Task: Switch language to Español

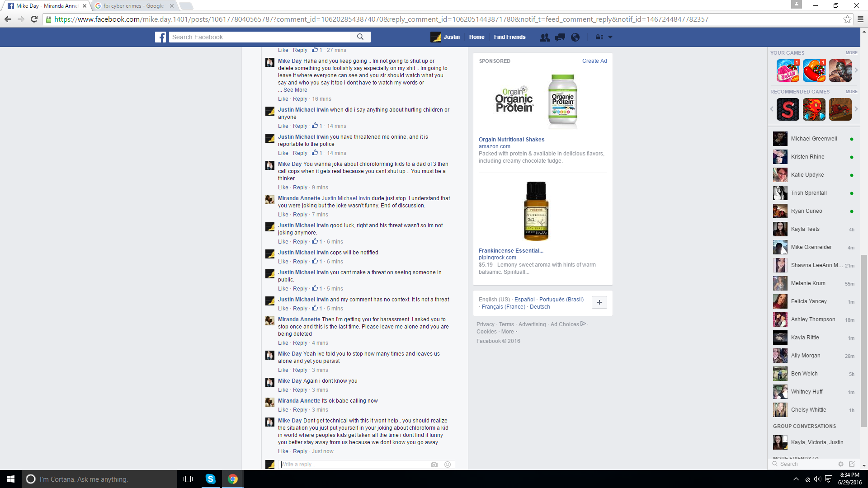Action: (524, 300)
